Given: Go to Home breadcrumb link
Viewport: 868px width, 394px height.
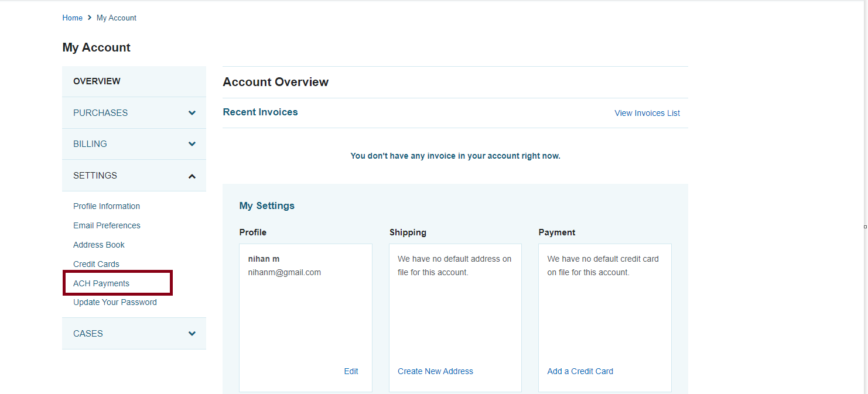Looking at the screenshot, I should (x=72, y=18).
